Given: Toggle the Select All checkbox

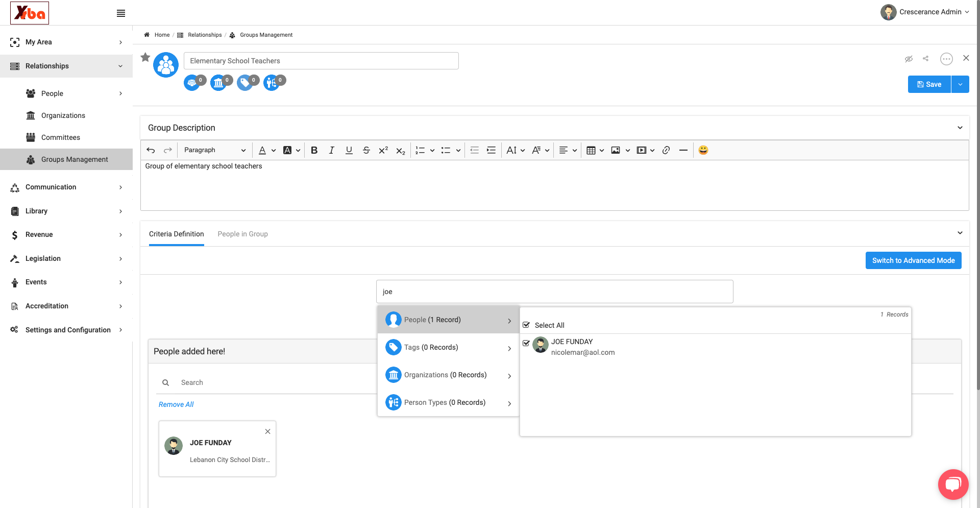Looking at the screenshot, I should (526, 325).
